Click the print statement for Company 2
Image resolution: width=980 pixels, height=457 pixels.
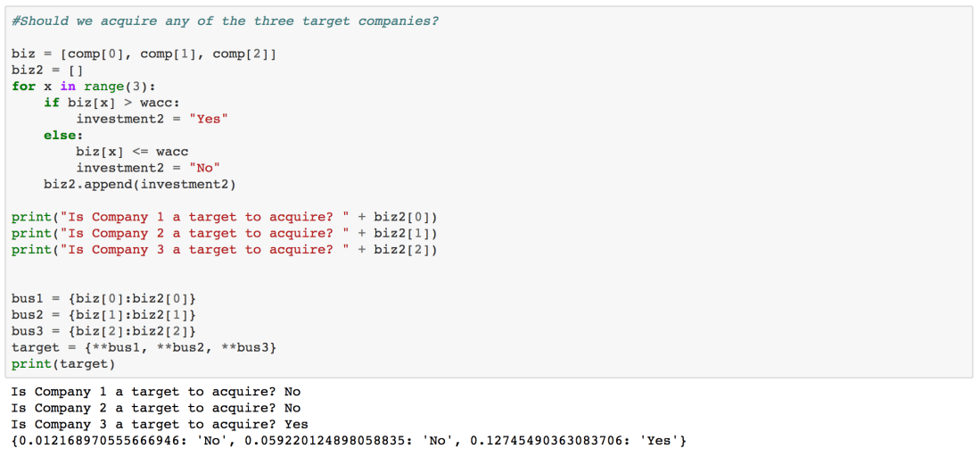pyautogui.click(x=224, y=233)
